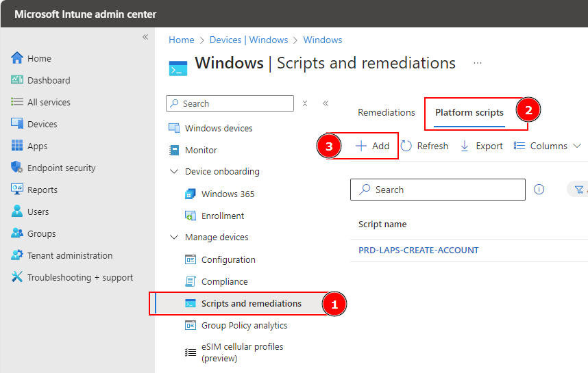The image size is (588, 373).
Task: Click the Configuration icon
Action: pos(190,259)
